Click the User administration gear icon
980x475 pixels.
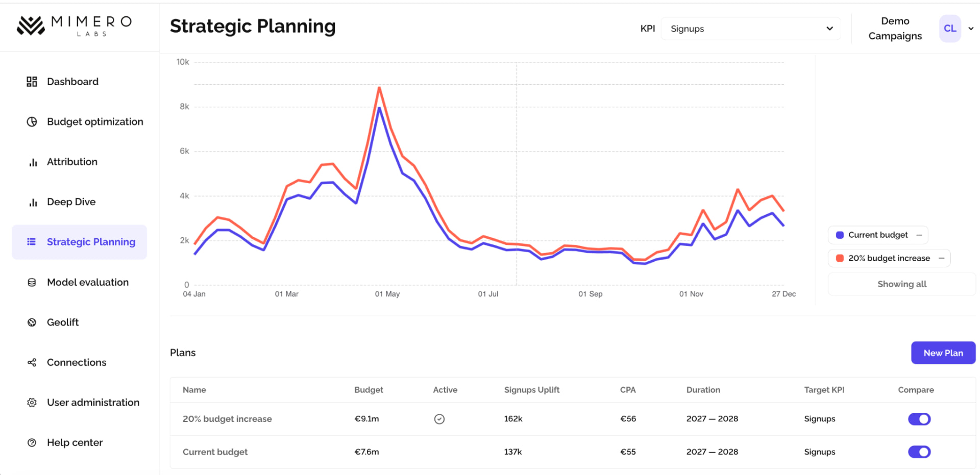(x=32, y=403)
